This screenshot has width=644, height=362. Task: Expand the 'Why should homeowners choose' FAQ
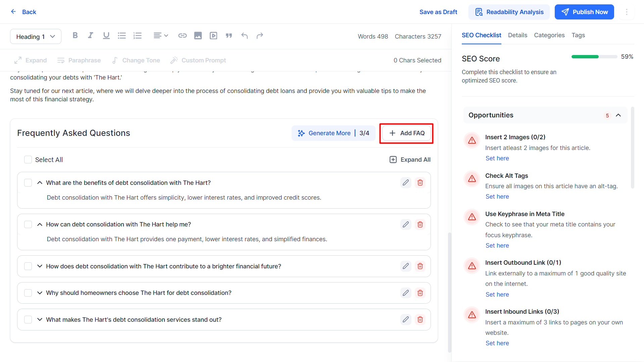coord(40,293)
